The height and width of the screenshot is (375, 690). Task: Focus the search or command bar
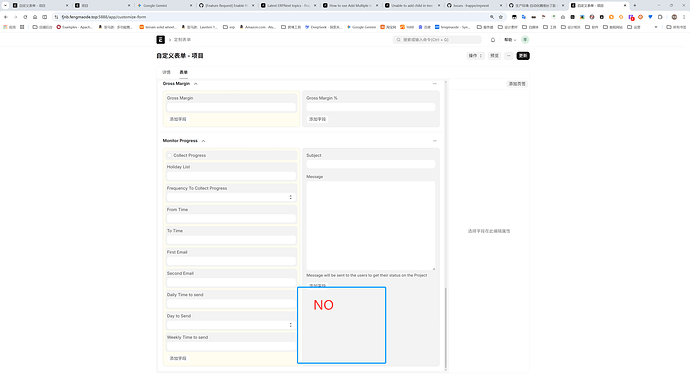pos(437,40)
